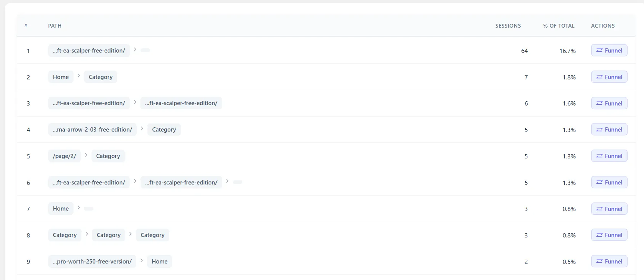
Task: Click the /page/2/ path chip
Action: click(64, 156)
